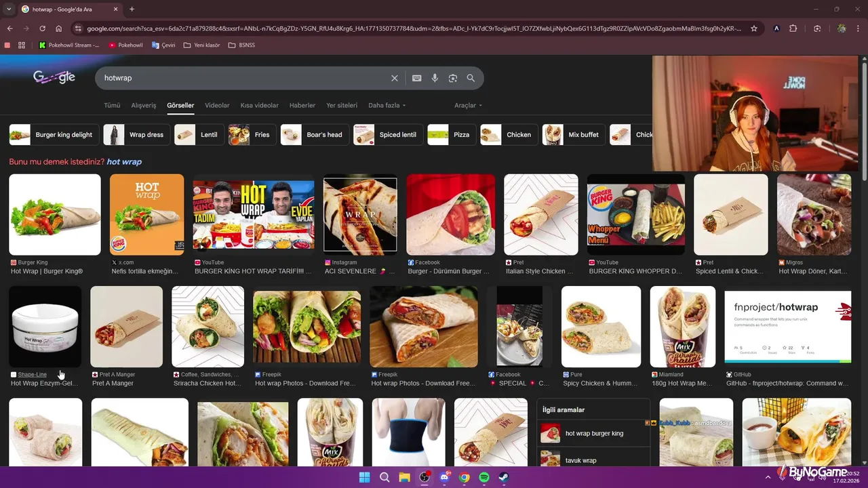Open the Kısa videolar tab

[x=259, y=106]
